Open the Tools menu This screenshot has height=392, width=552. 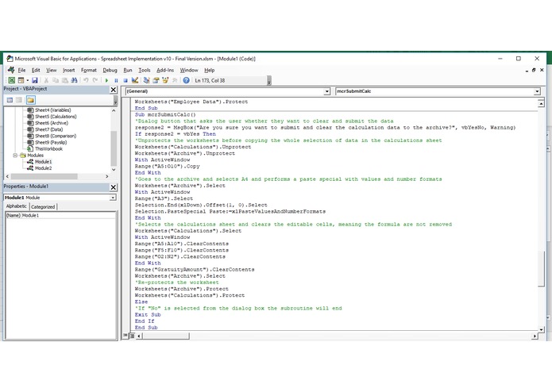click(145, 71)
